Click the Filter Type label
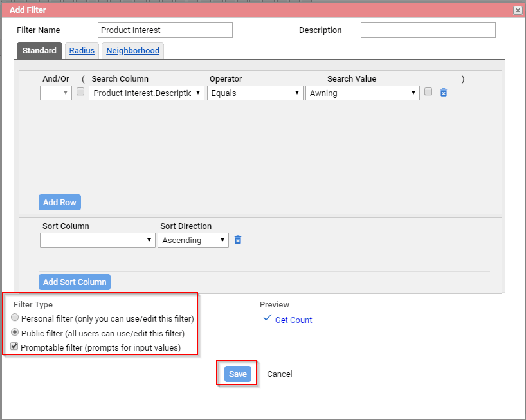 (x=33, y=305)
